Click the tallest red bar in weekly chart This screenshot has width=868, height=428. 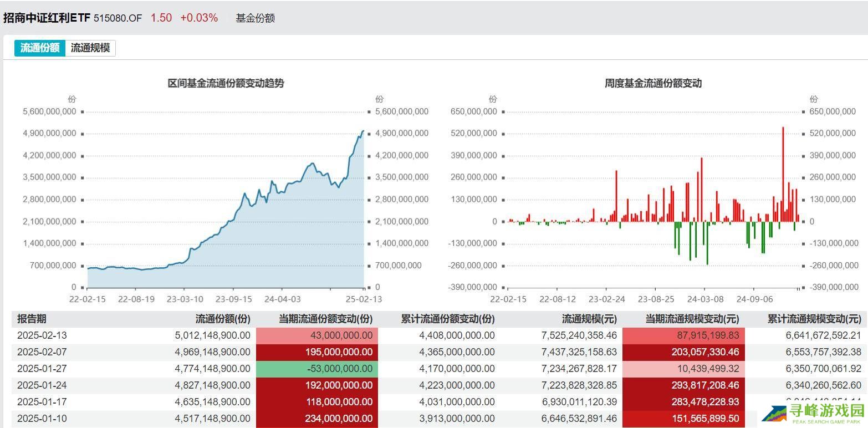point(783,175)
